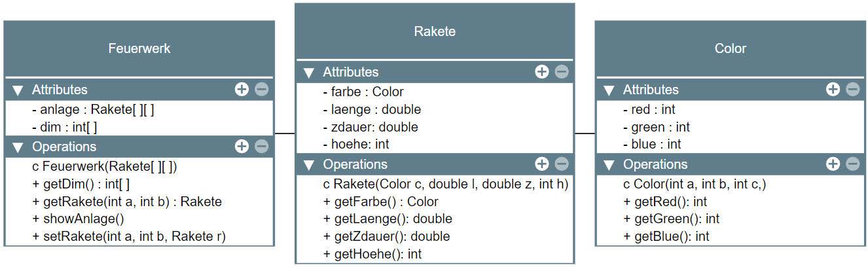Remove operation from the Feuerwerk class

(x=261, y=147)
